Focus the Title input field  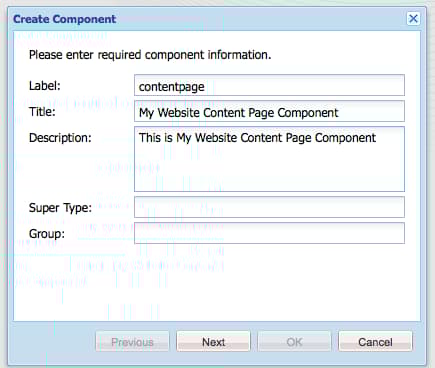[269, 111]
